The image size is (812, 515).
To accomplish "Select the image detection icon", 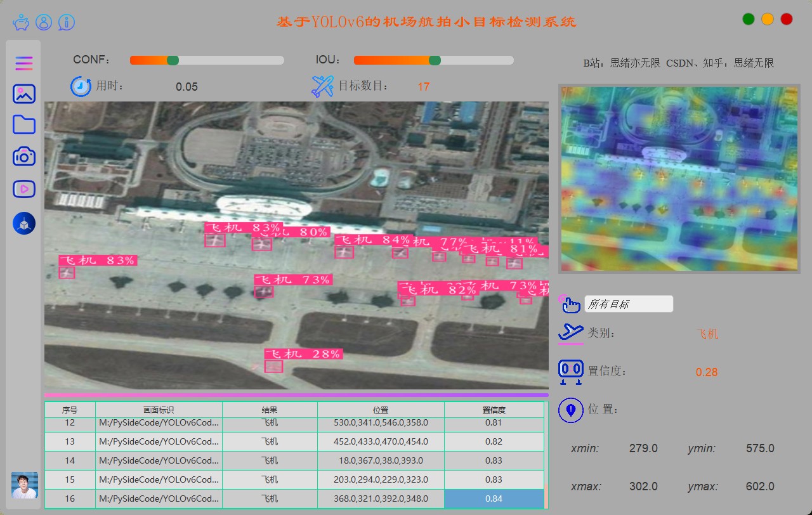I will (x=24, y=94).
